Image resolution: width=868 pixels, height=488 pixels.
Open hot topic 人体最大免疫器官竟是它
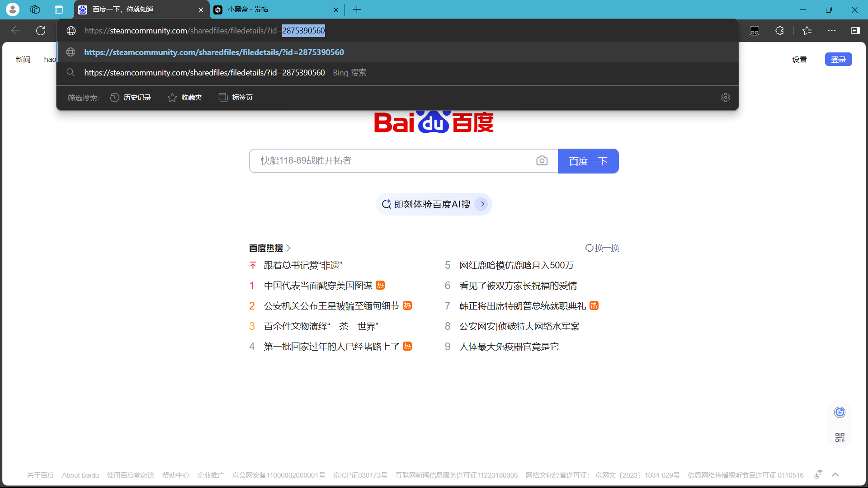click(509, 347)
